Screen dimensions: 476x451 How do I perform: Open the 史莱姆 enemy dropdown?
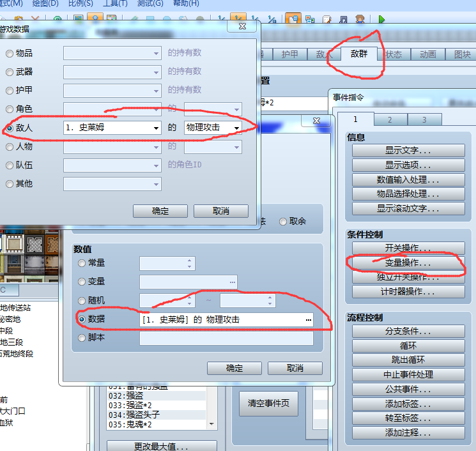click(112, 128)
